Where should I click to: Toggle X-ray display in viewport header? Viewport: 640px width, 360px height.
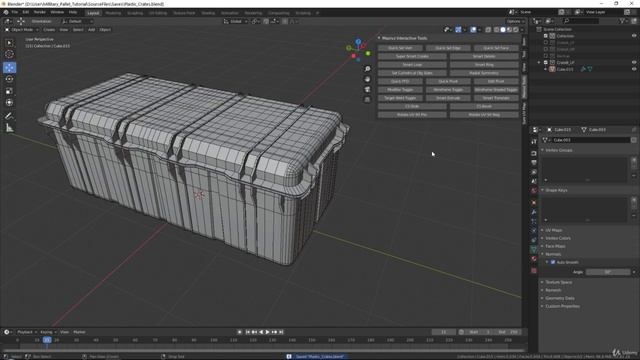pyautogui.click(x=488, y=30)
